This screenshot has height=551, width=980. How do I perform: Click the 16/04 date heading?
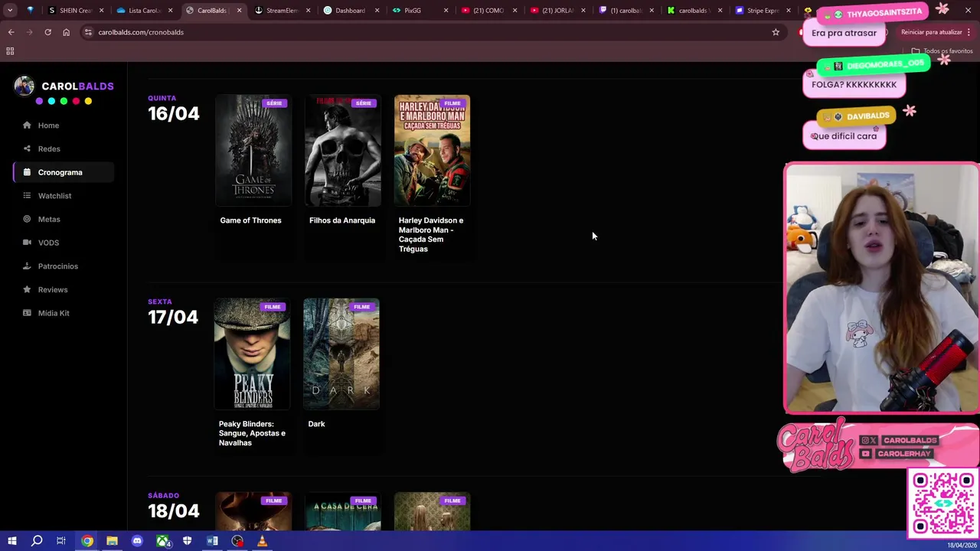(174, 113)
